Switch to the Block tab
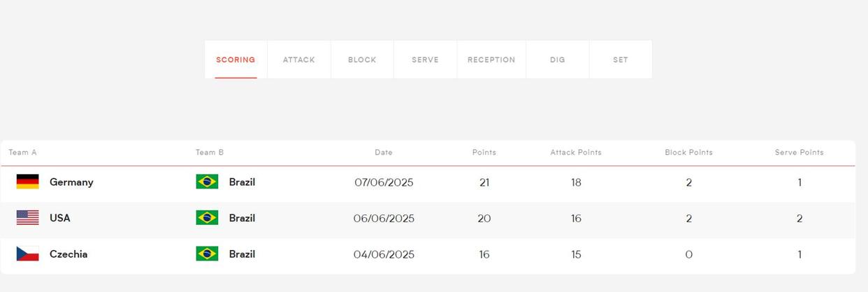Screen dimensions: 868x292 [362, 59]
